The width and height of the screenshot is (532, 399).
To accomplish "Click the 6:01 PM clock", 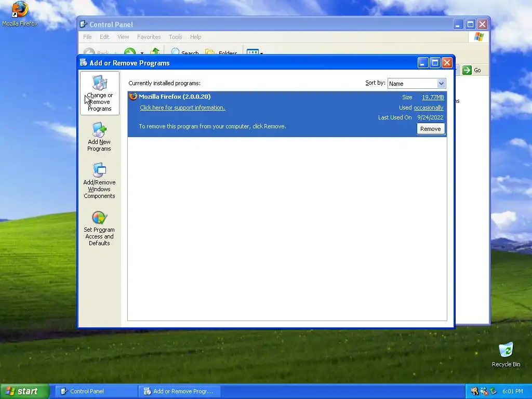I will pos(512,391).
